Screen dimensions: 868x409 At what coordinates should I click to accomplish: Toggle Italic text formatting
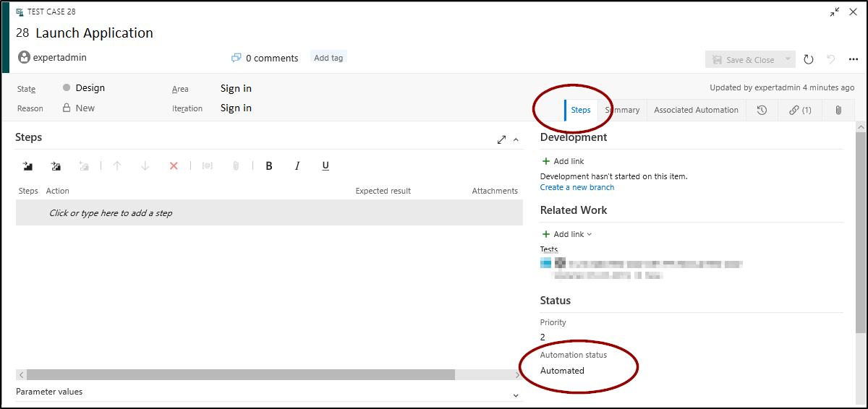[x=297, y=166]
